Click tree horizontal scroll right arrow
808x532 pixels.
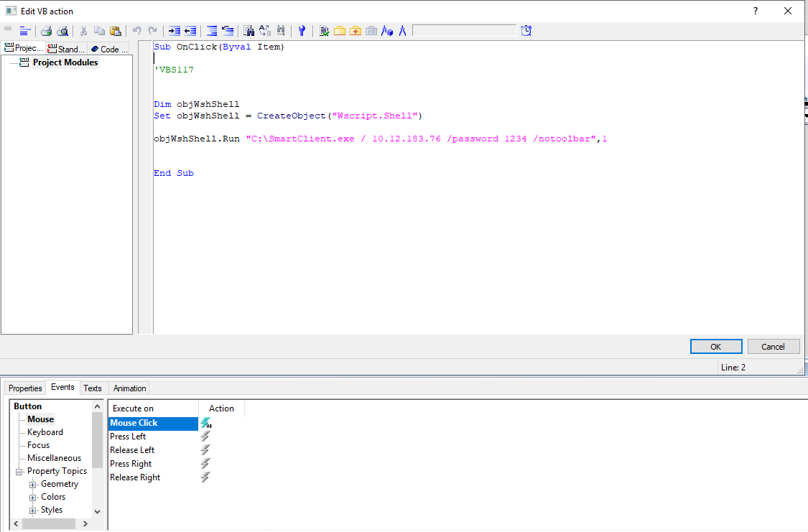tap(85, 524)
